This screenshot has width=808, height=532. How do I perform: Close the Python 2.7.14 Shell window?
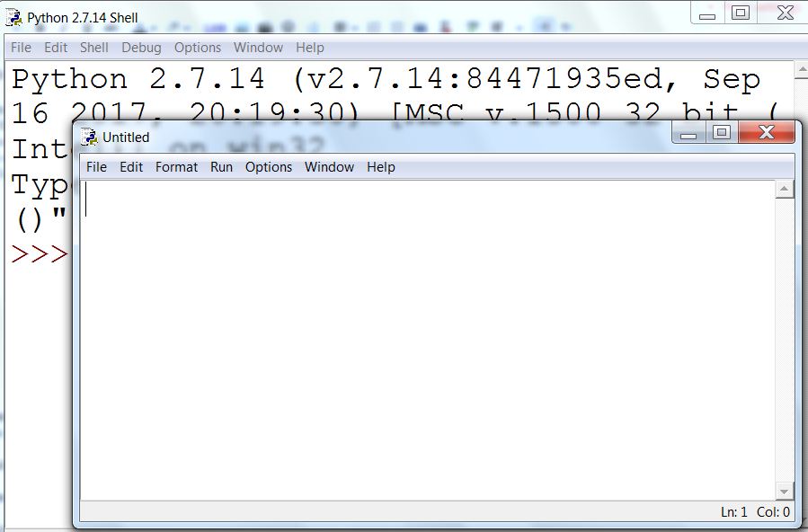(x=785, y=13)
